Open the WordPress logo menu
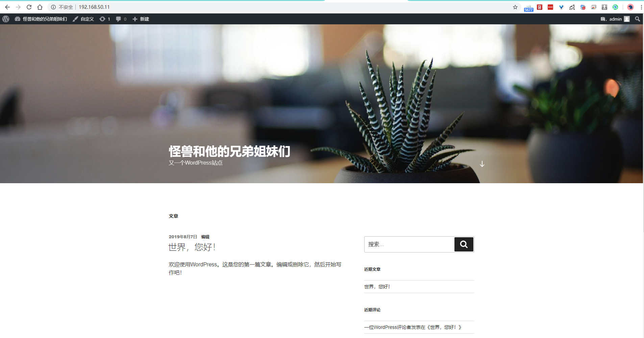 (6, 19)
